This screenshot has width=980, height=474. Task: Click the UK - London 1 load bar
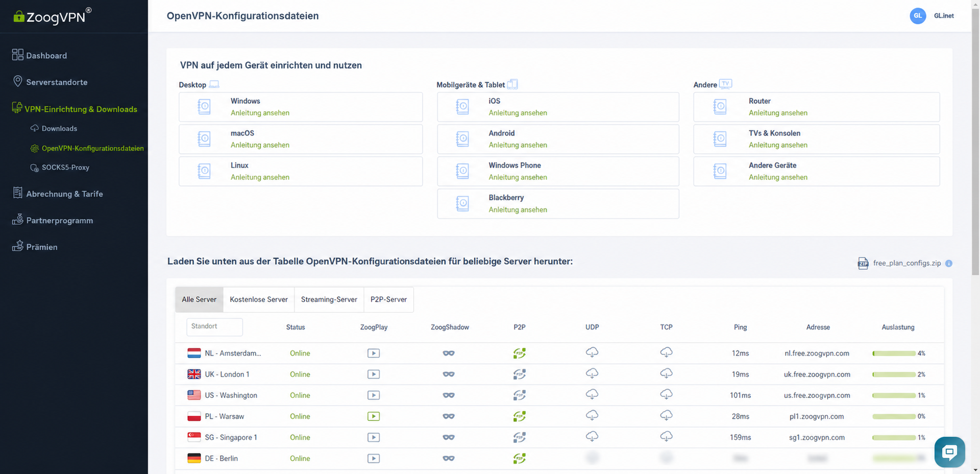[x=894, y=374]
